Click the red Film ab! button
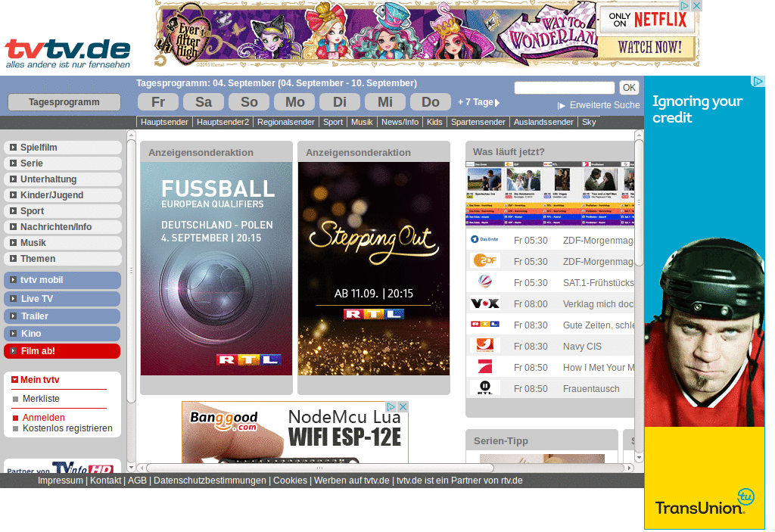Viewport: 775px width, 532px height. [62, 351]
